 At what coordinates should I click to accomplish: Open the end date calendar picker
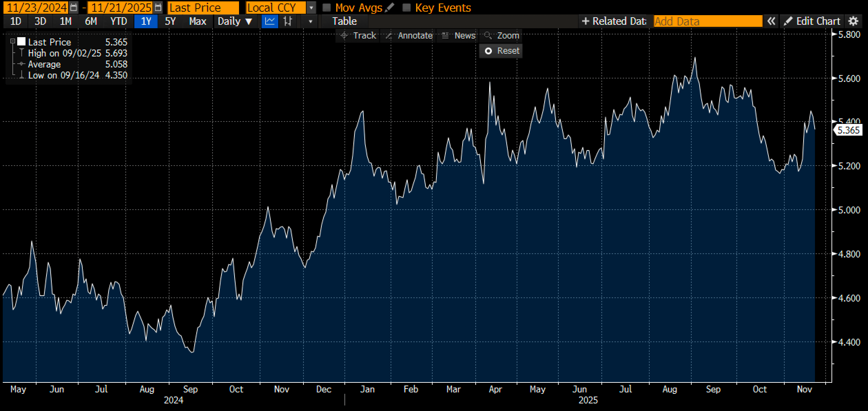pos(158,7)
